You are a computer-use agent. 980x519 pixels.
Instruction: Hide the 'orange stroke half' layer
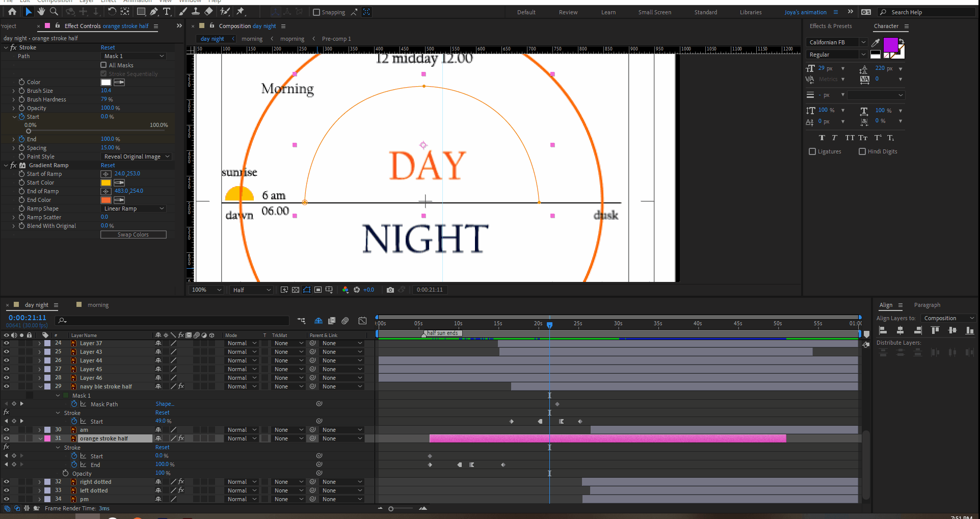coord(7,438)
